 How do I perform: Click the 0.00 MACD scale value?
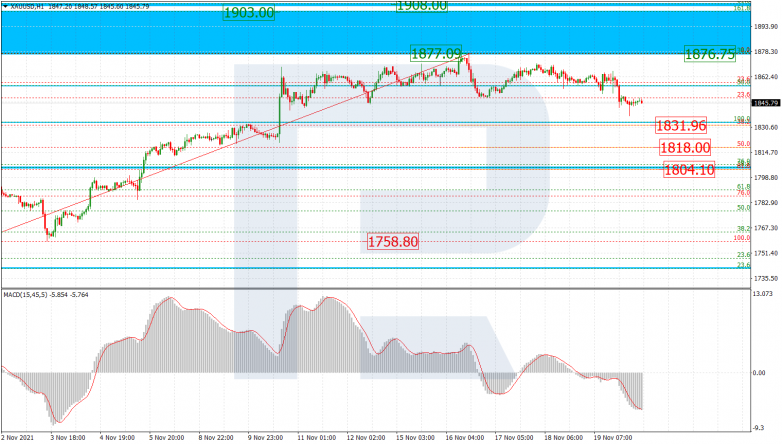tap(759, 373)
